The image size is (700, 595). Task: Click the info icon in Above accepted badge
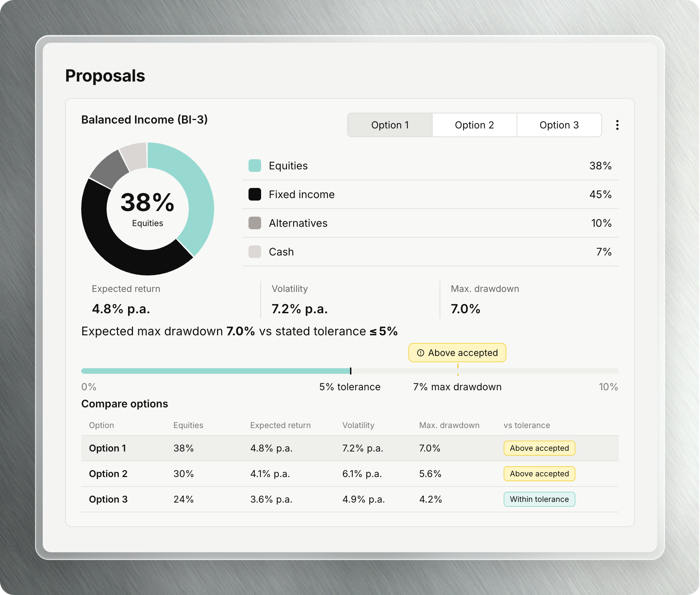click(420, 353)
